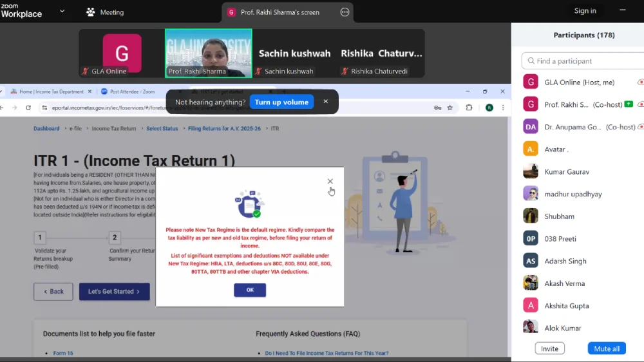Viewport: 644px width, 362px height.
Task: Click Dr. Anupama co-host avatar icon
Action: point(531,127)
